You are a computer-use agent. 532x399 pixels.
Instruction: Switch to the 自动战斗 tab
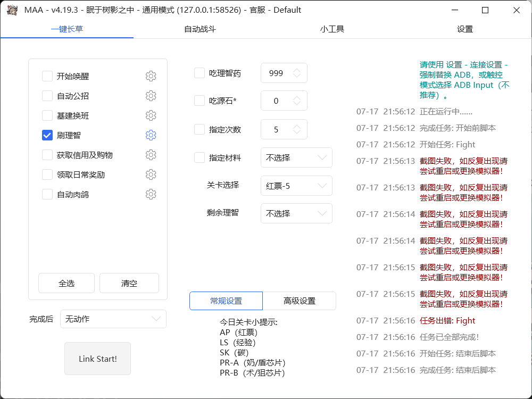pyautogui.click(x=198, y=29)
